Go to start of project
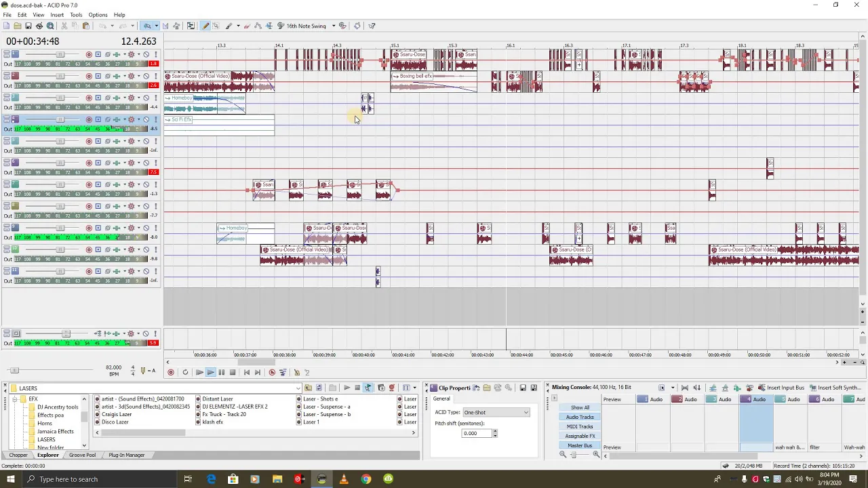 (247, 372)
